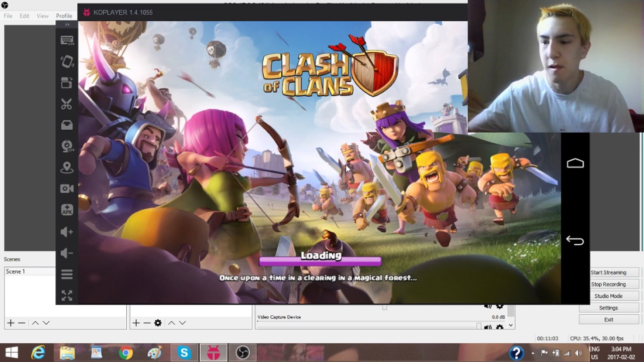The image size is (644, 362).
Task: Click the KOPLAYER 1.4.1055 title bar
Action: (272, 12)
